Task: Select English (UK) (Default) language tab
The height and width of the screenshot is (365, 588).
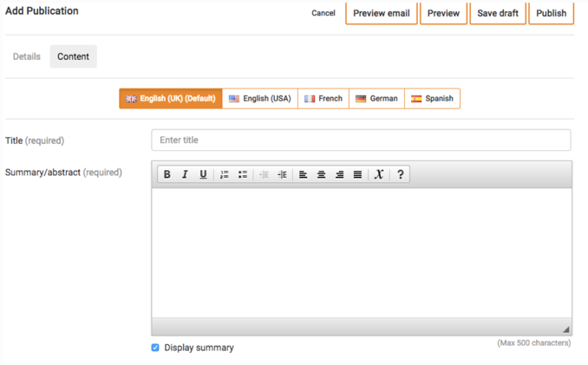Action: [x=171, y=99]
